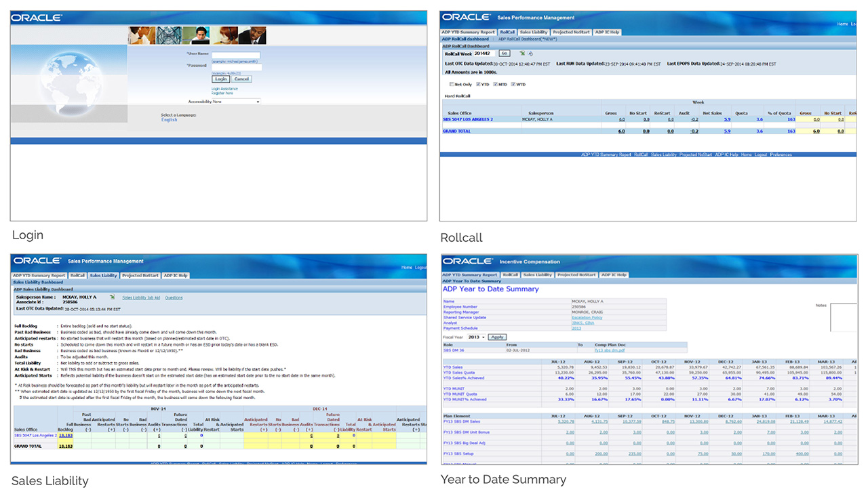Click the Login button
Viewport: 868px width, 498px height.
point(221,79)
